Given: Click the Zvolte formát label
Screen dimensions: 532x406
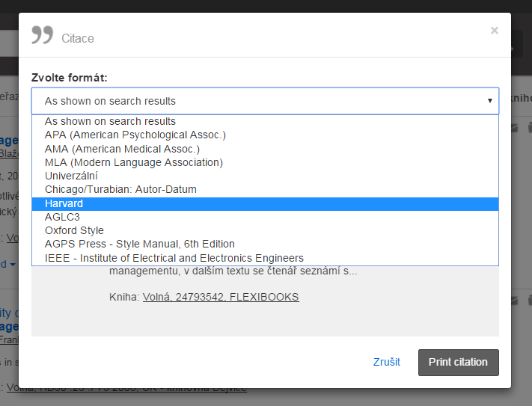Looking at the screenshot, I should 70,78.
